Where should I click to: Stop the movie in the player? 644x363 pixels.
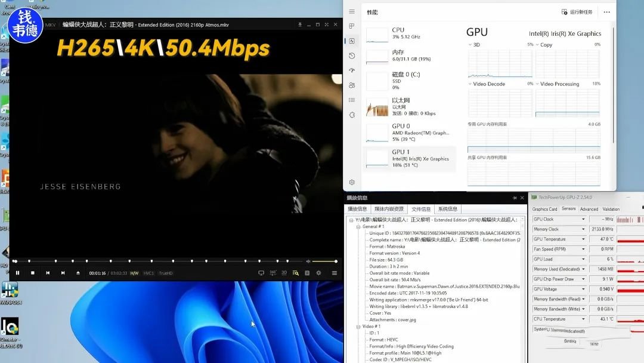point(32,273)
